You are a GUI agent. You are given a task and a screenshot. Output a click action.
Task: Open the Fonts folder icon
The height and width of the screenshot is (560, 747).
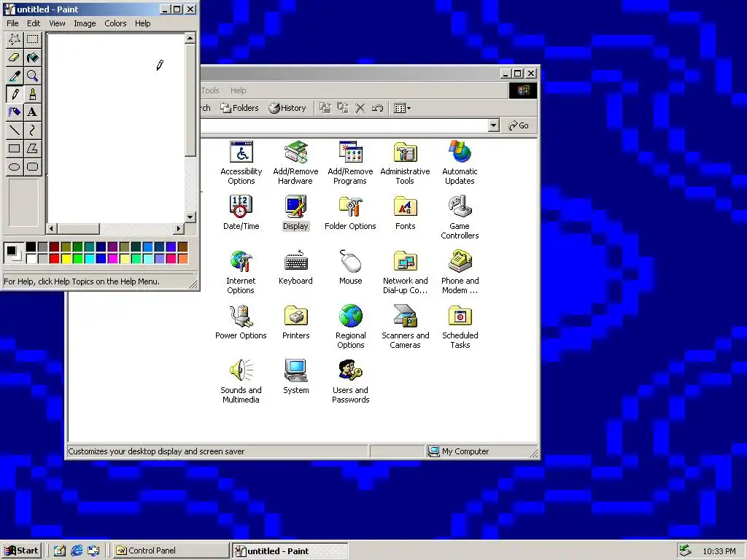405,212
